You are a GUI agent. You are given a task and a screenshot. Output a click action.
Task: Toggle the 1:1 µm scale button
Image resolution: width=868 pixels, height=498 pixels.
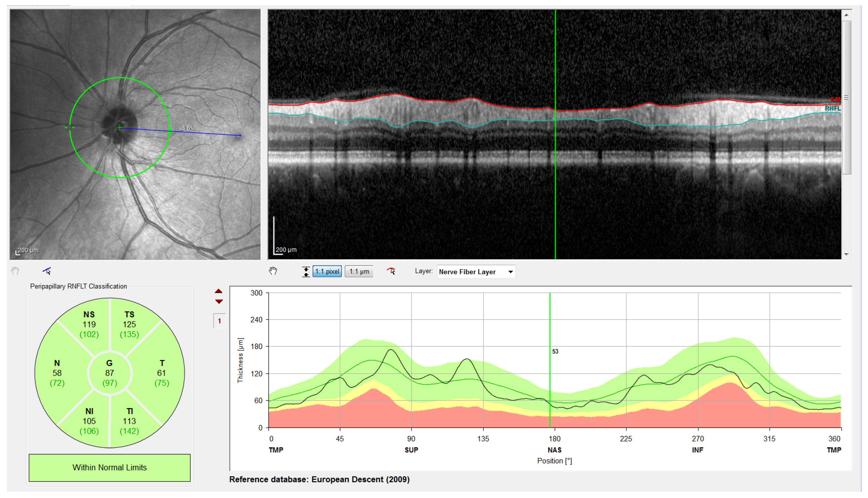[x=359, y=271]
